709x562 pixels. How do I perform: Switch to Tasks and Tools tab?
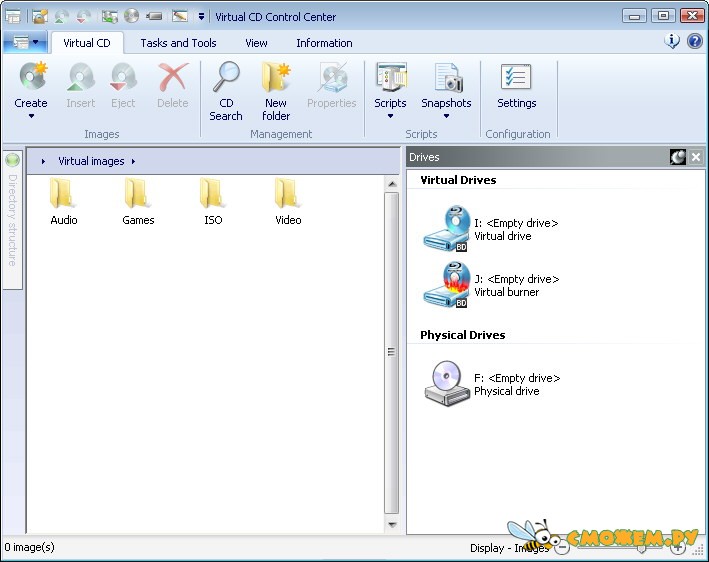[178, 43]
